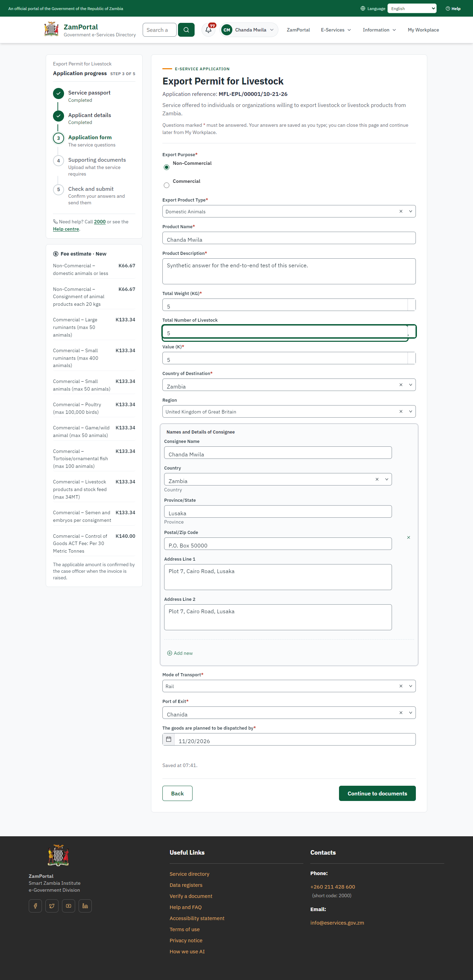Image resolution: width=473 pixels, height=980 pixels.
Task: Click the Facebook icon in footer
Action: pyautogui.click(x=35, y=906)
